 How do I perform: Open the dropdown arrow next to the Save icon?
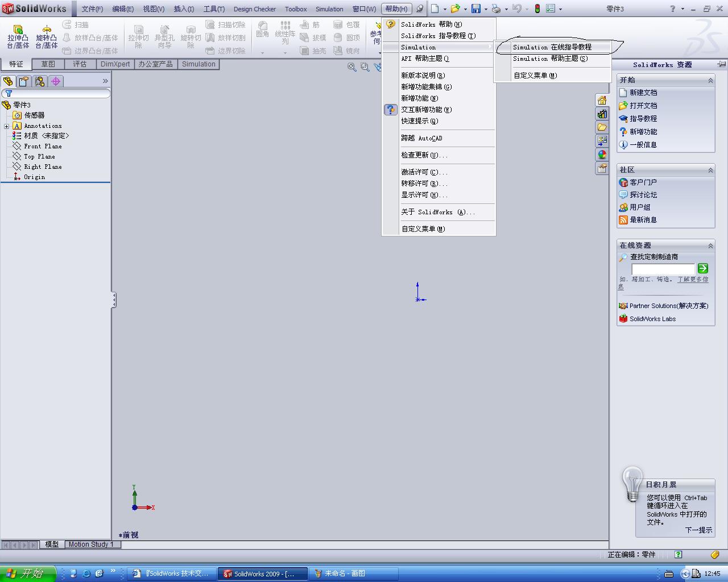[485, 9]
